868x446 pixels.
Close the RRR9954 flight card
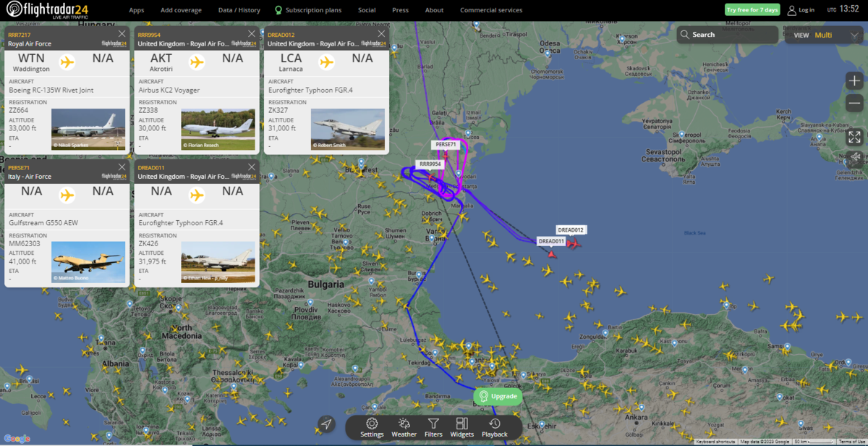pos(252,34)
